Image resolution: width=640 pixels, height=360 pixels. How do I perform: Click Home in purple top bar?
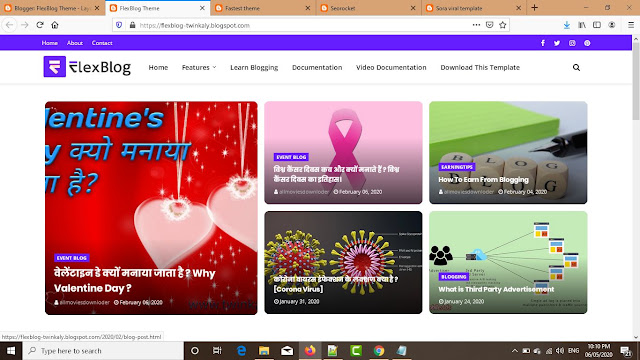click(49, 43)
